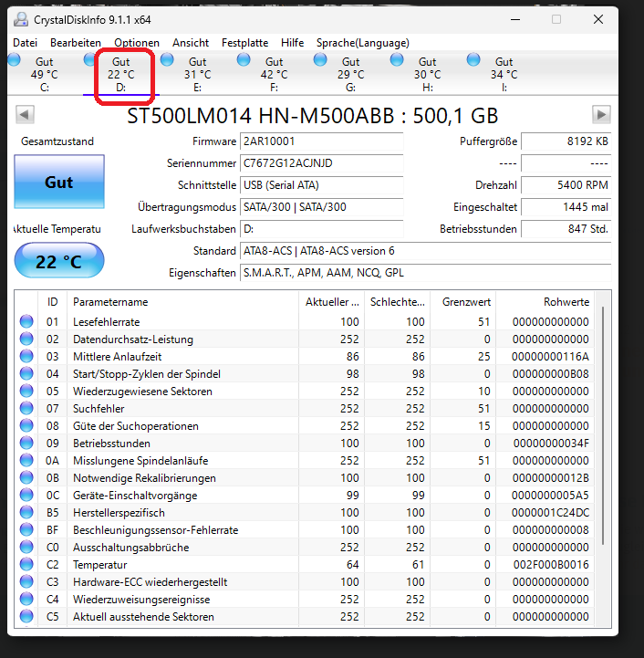Select the Beschleunigungssensor-Fehlerrate row
644x658 pixels.
(x=304, y=529)
